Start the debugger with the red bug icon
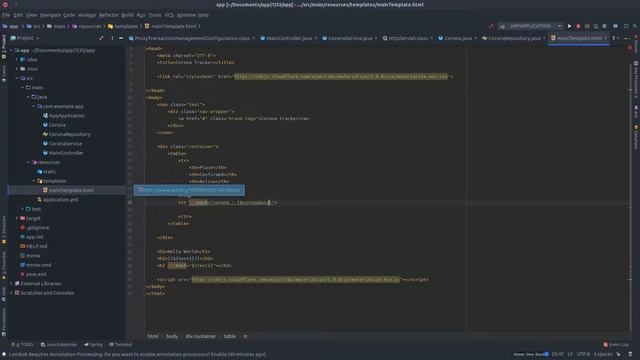Screen dimensions: 640x360 tap(578, 26)
